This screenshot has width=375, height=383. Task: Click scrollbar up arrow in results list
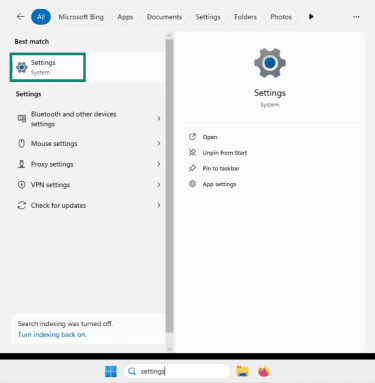[x=169, y=35]
